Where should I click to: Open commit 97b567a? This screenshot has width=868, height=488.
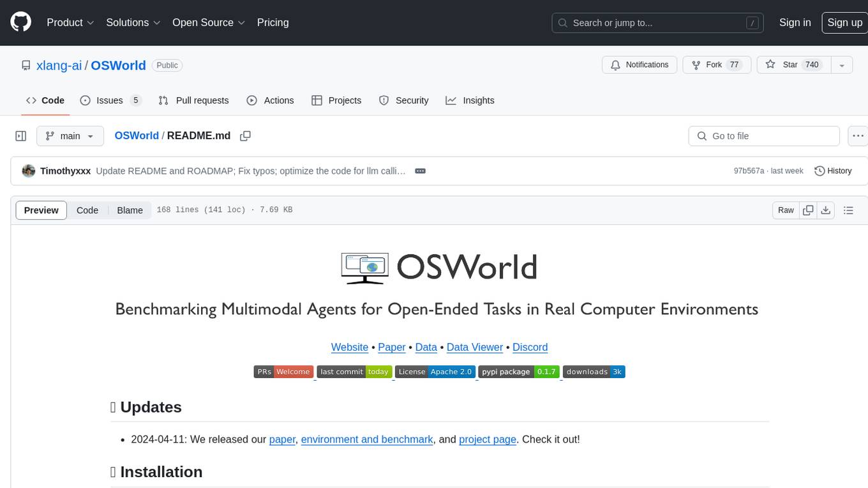pos(749,171)
